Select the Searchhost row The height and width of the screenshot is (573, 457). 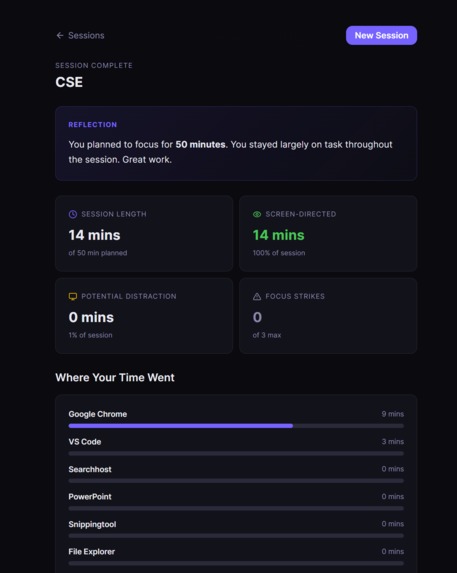(x=236, y=474)
